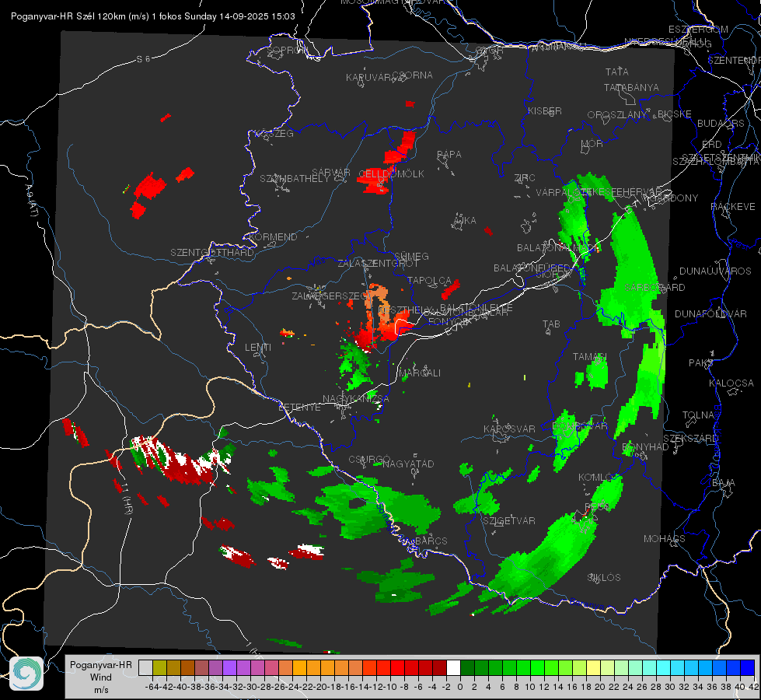Click the 'TATA' city label

point(617,72)
